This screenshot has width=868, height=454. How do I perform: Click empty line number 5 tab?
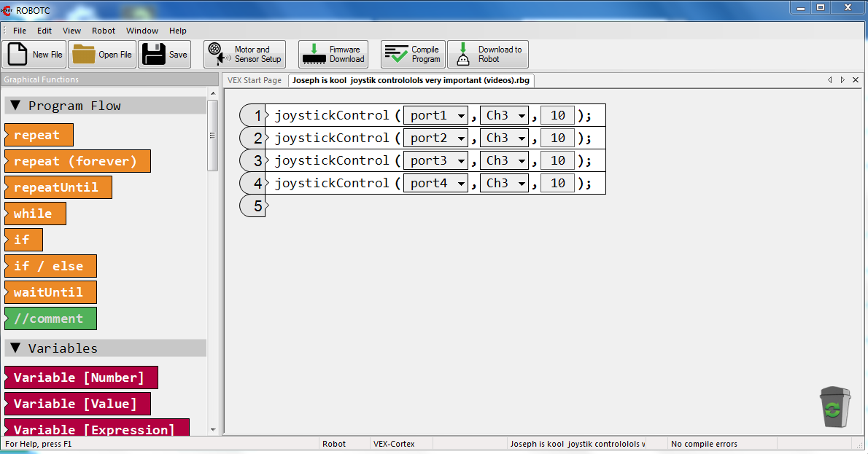click(253, 206)
